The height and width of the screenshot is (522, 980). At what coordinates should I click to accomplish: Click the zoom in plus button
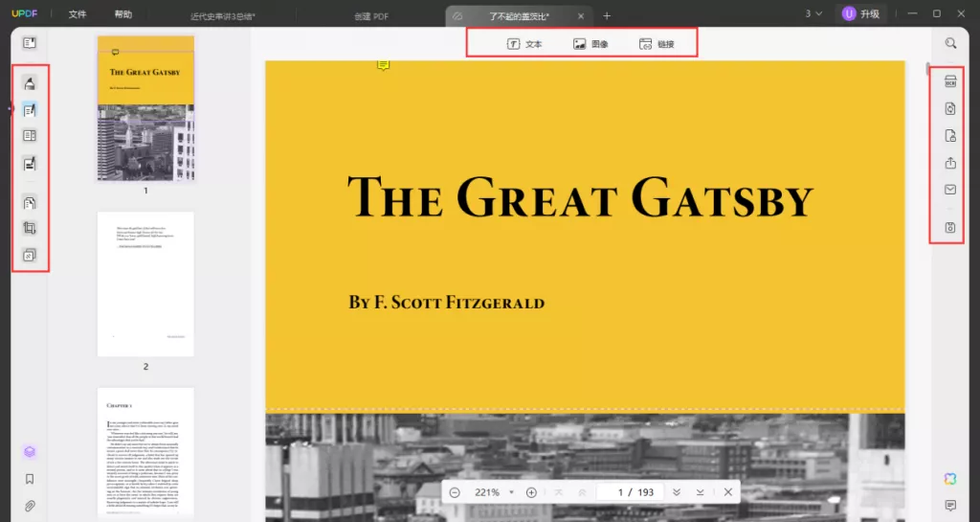coord(531,492)
